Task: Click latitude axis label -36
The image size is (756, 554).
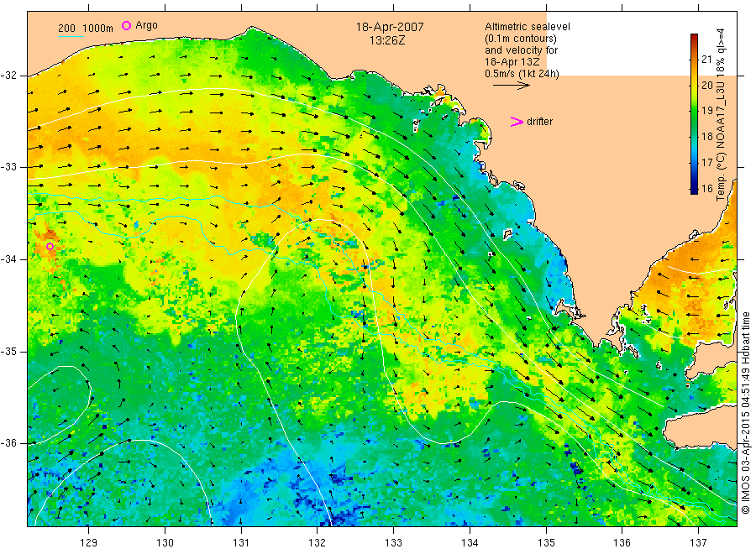Action: (8, 443)
